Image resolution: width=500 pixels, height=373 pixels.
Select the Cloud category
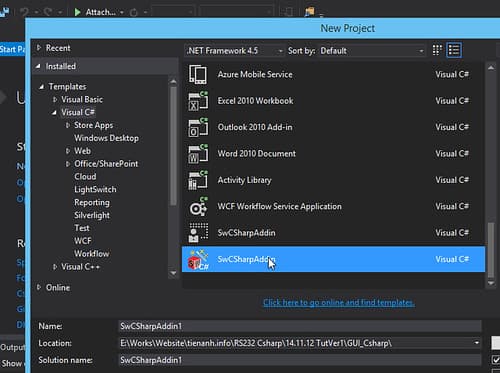[x=85, y=176]
